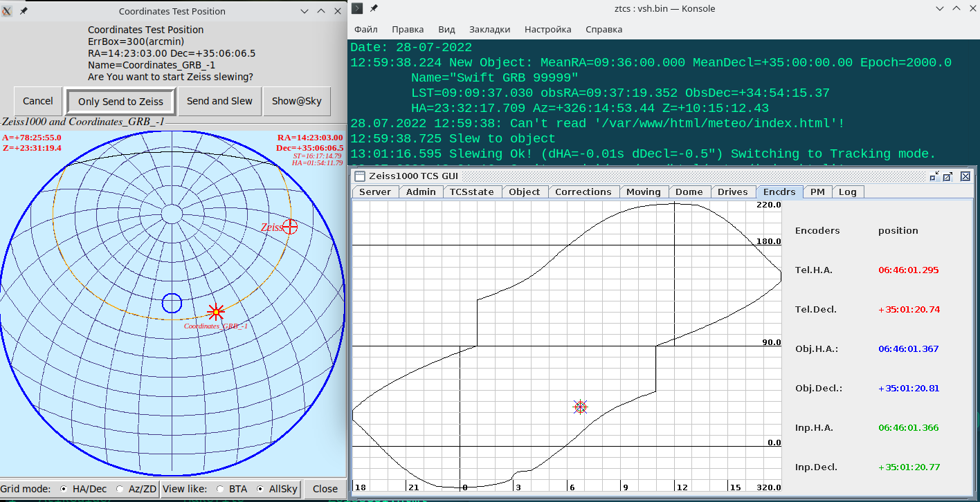
Task: Minimize the Konsole window
Action: point(939,9)
